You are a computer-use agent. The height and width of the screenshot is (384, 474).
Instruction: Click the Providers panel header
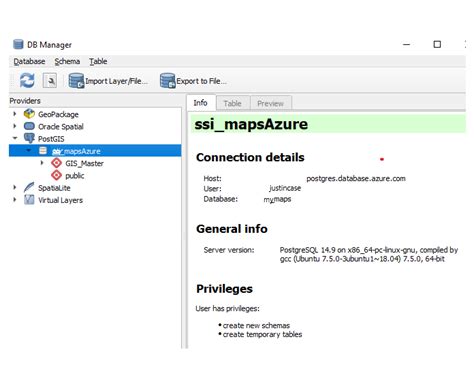pos(25,101)
